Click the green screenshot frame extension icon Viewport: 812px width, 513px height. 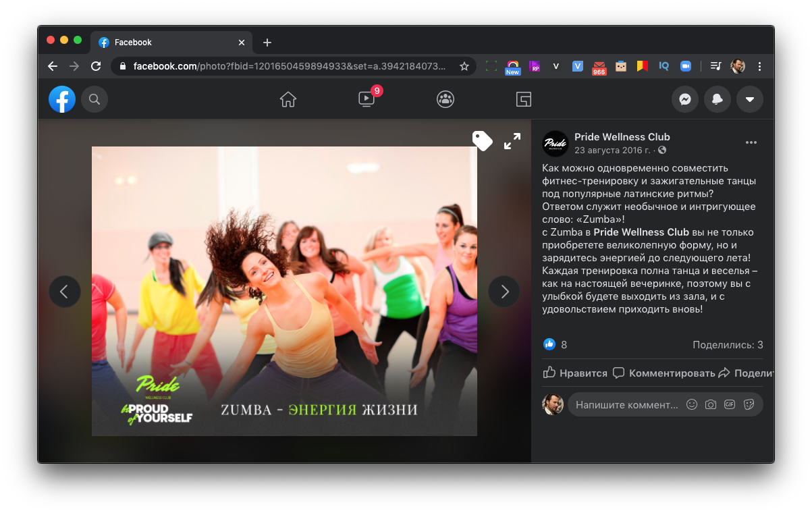491,66
